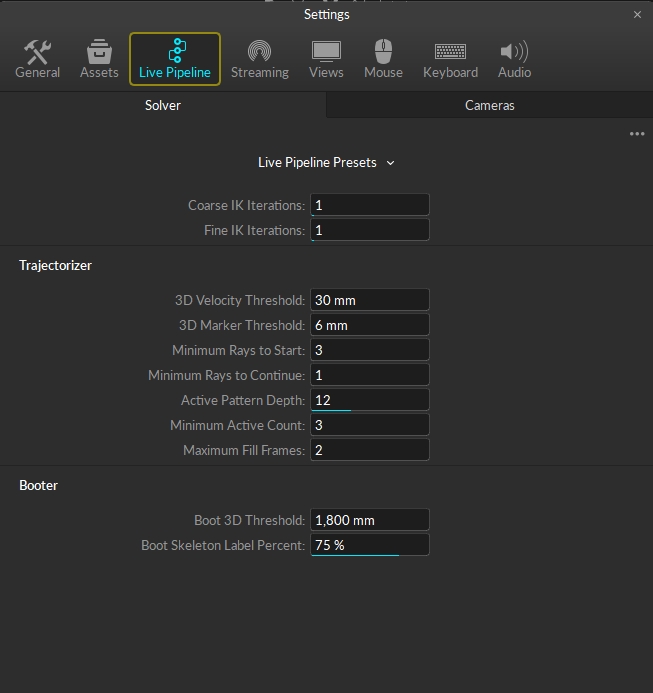
Task: Close the Settings window
Action: [637, 15]
